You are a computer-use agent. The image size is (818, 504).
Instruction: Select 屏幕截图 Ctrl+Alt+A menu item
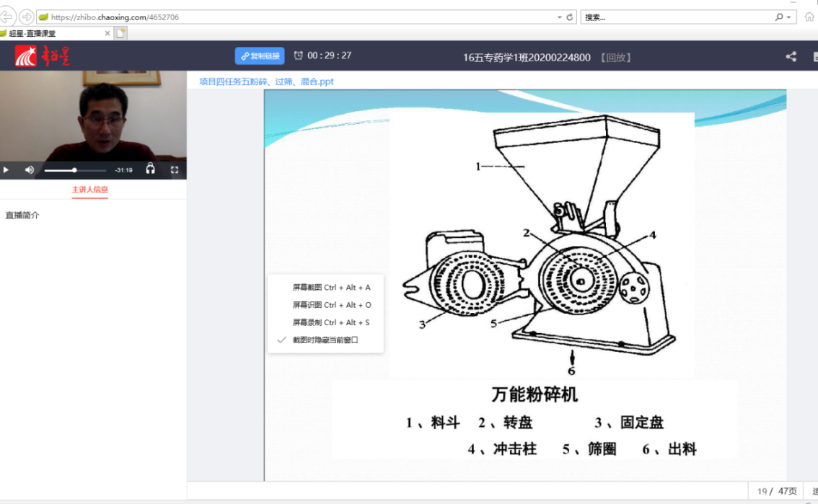click(331, 287)
